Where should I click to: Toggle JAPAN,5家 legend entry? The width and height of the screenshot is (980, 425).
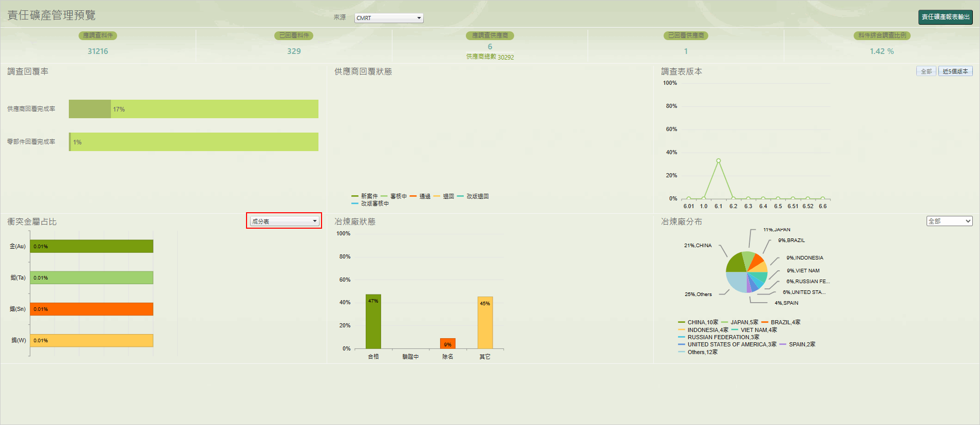740,322
